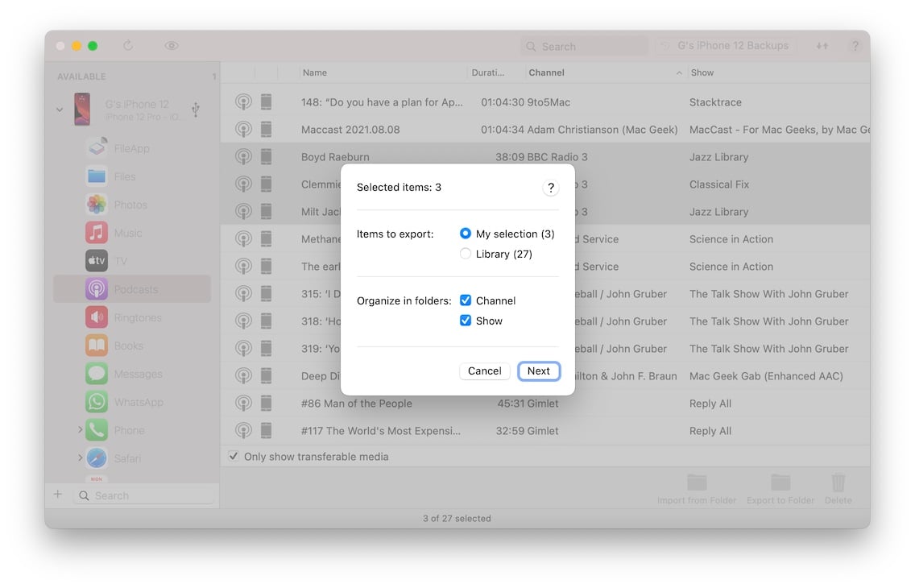Open Messages in the sidebar
915x588 pixels.
[x=131, y=374]
